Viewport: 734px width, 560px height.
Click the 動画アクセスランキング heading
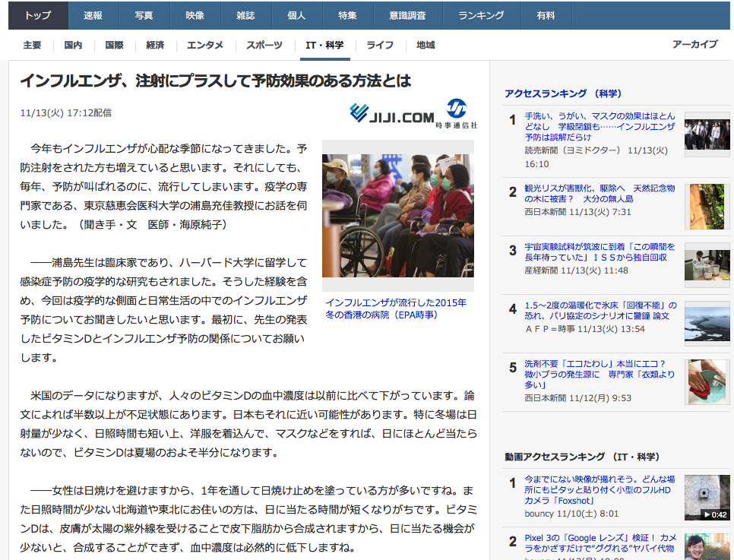[x=582, y=457]
